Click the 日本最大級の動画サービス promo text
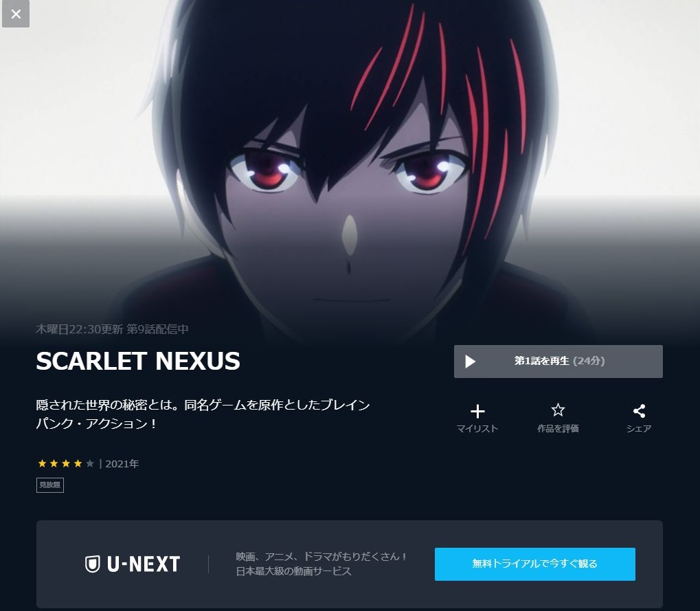Screen dimensions: 700x611 293,571
